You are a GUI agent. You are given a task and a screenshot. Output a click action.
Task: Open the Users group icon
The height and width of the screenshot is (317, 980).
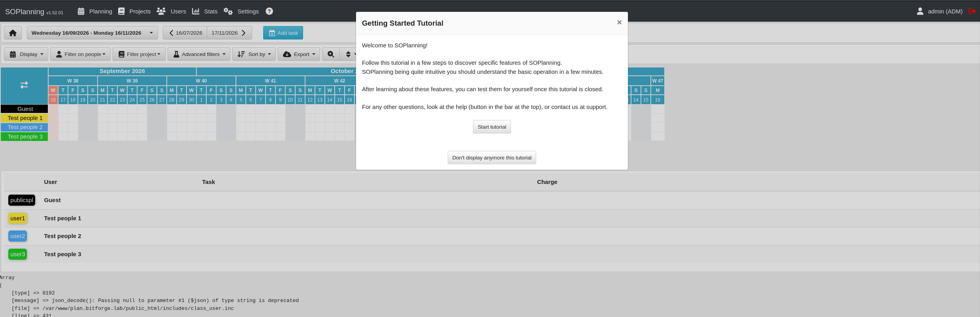click(161, 11)
